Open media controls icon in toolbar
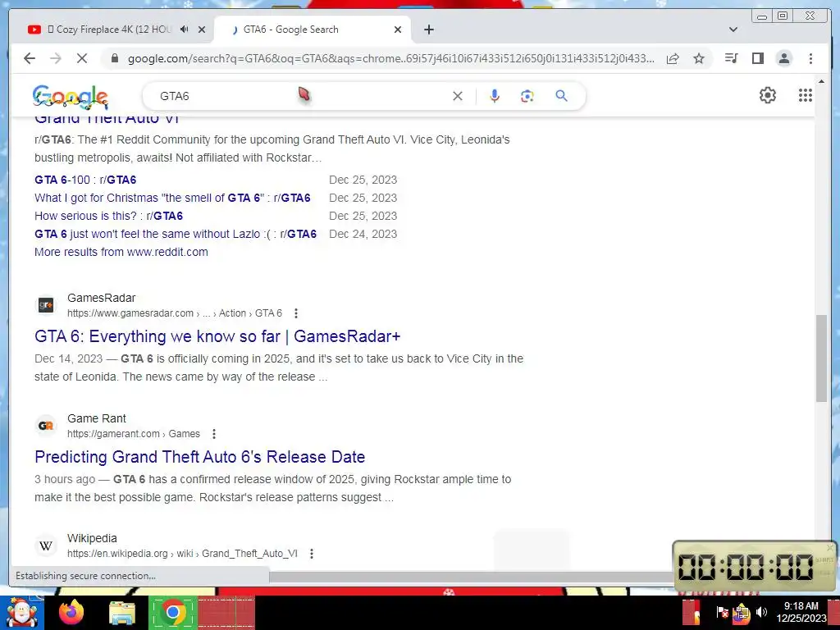This screenshot has height=630, width=840. click(731, 58)
